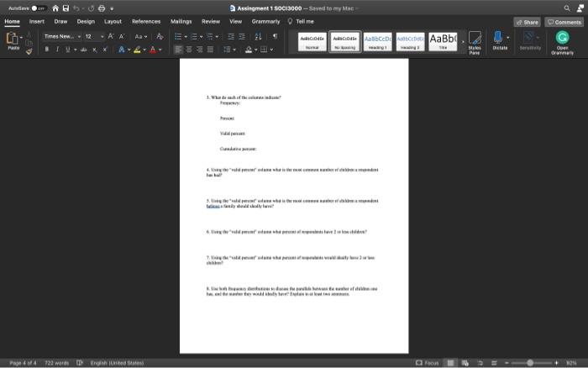
Task: Toggle Bold formatting
Action: coord(46,50)
